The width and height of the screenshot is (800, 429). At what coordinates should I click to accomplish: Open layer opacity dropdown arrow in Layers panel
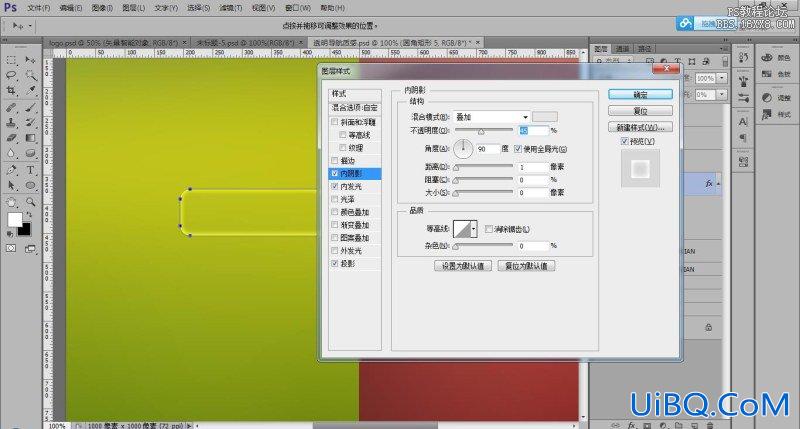click(722, 78)
